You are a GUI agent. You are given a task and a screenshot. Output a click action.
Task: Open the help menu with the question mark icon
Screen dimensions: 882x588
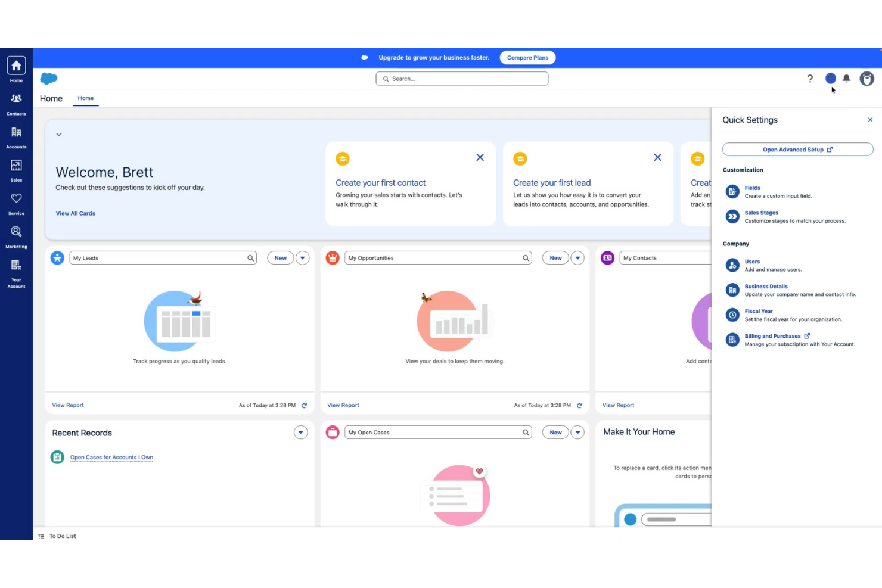pos(810,78)
